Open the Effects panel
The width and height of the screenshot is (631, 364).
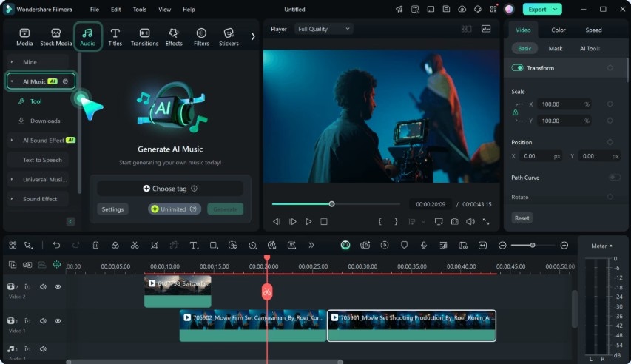174,36
